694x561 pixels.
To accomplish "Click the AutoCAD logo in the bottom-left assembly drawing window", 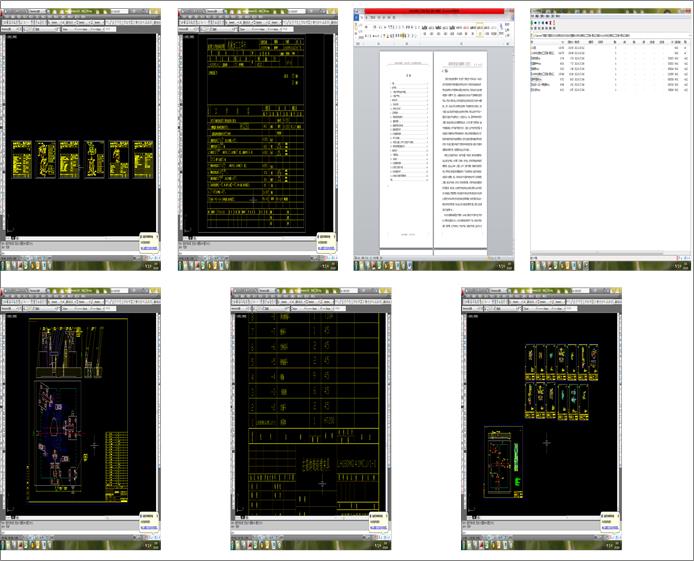I will click(x=6, y=292).
